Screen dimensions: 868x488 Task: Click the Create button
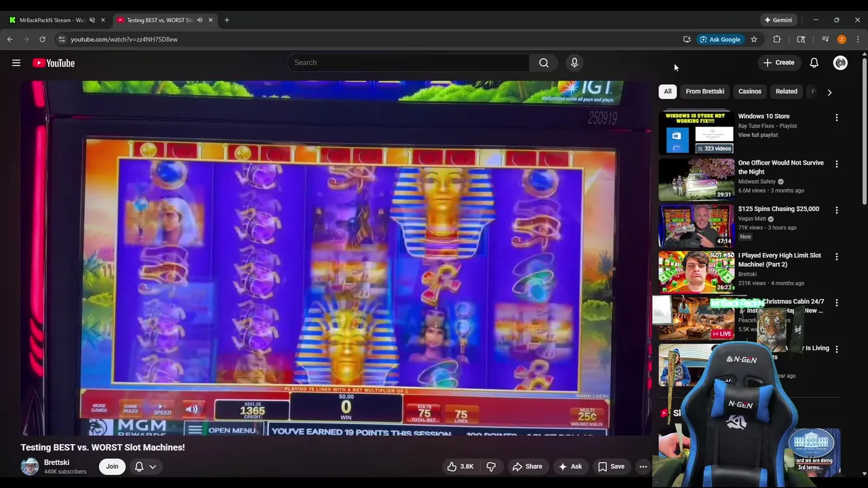[778, 62]
